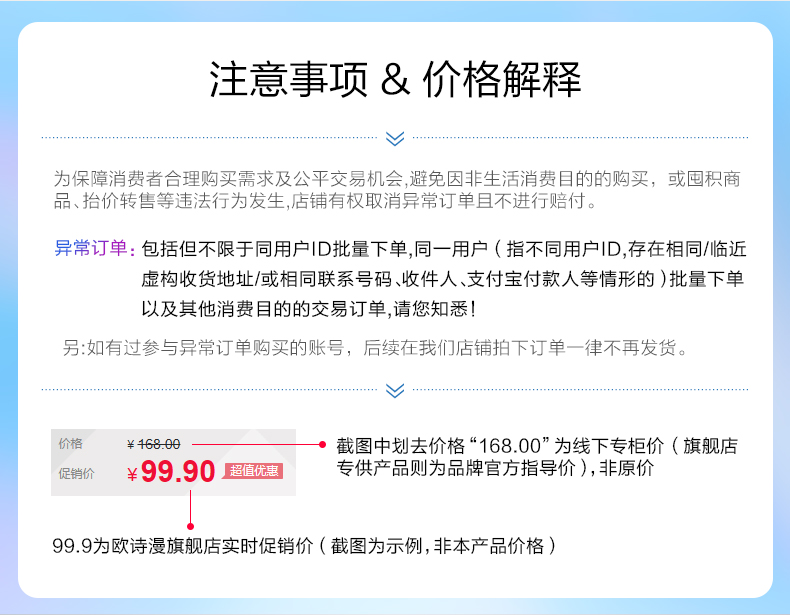Image resolution: width=790 pixels, height=615 pixels.
Task: Click the paragraph starting with 为保障消费者
Action: point(398,190)
